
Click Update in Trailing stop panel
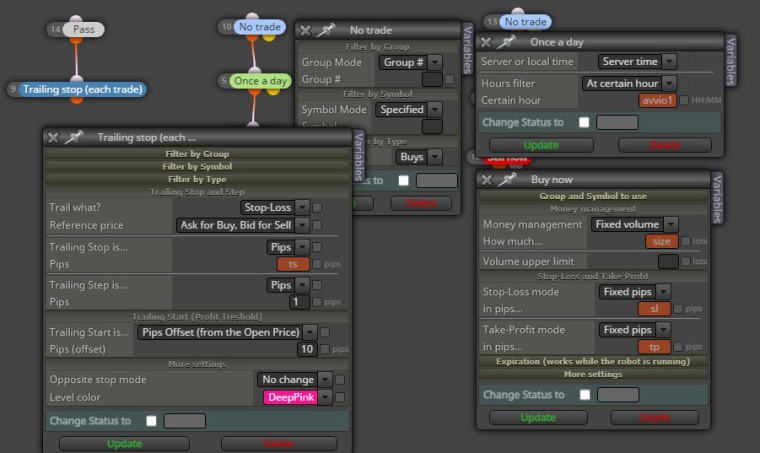click(124, 444)
